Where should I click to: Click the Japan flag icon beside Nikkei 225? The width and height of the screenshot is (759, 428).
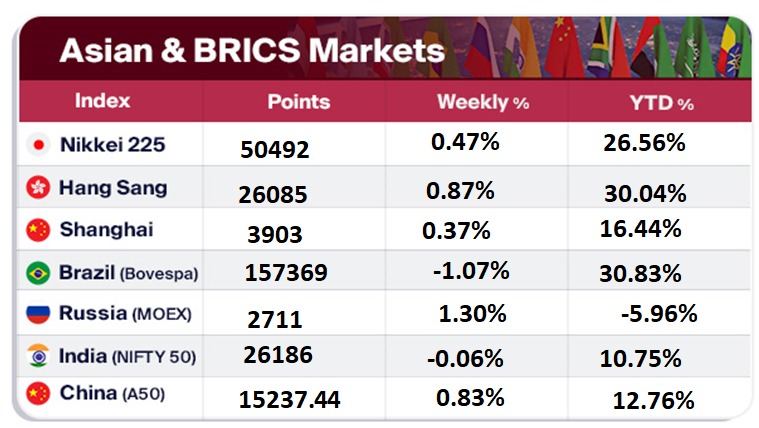point(39,145)
